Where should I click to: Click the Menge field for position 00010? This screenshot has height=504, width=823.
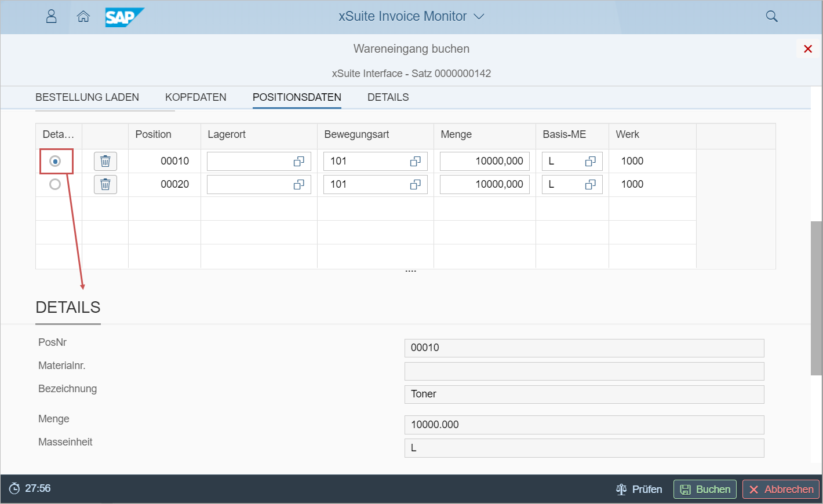pos(484,161)
